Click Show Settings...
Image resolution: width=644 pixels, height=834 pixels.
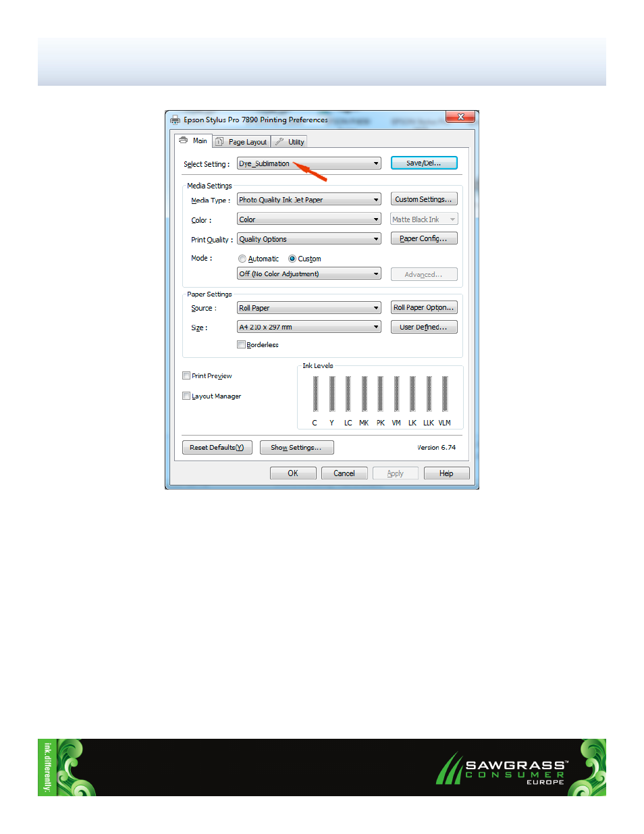(x=297, y=447)
